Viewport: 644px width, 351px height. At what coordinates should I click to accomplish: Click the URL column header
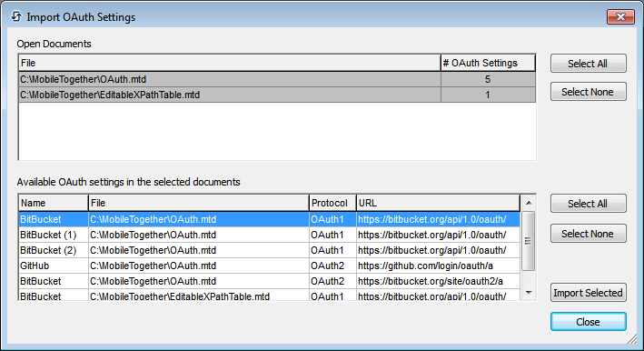pyautogui.click(x=438, y=203)
